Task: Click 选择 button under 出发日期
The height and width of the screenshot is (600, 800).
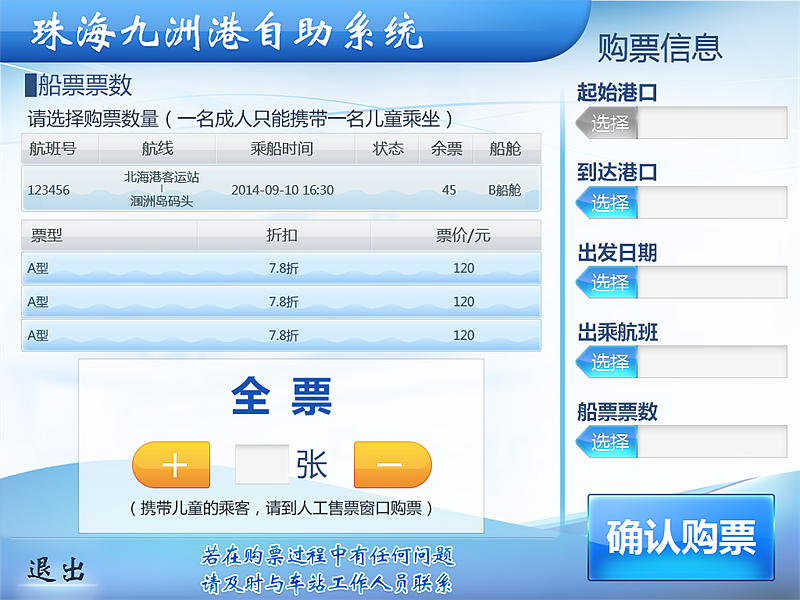Action: [x=607, y=282]
